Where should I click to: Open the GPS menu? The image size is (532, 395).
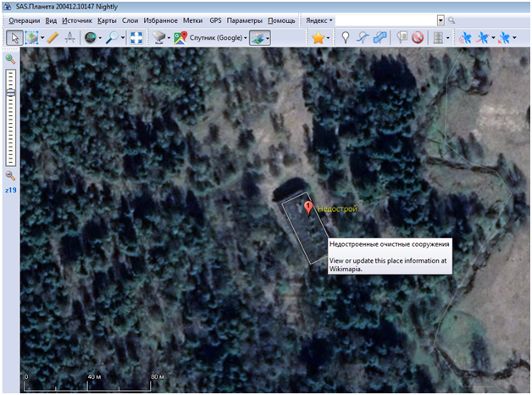click(215, 20)
